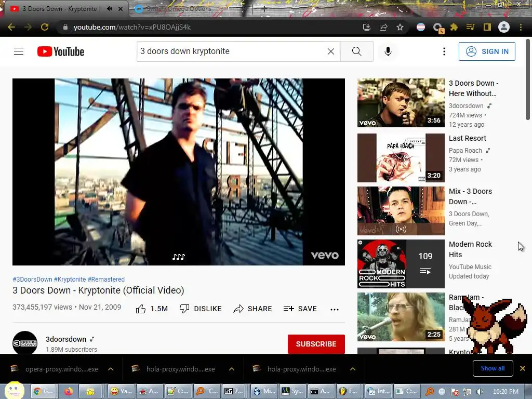Open Firefox from the taskbar
The height and width of the screenshot is (399, 532).
pyautogui.click(x=68, y=391)
